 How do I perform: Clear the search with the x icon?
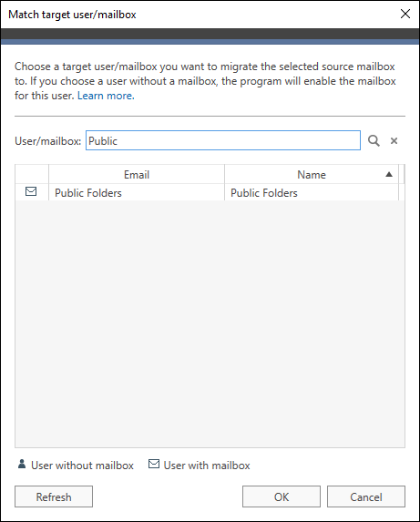click(x=394, y=141)
